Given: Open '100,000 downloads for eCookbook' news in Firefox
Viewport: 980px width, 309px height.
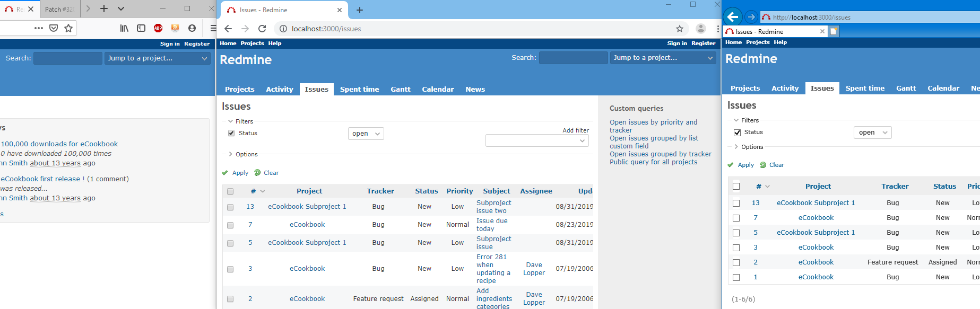Looking at the screenshot, I should point(59,144).
